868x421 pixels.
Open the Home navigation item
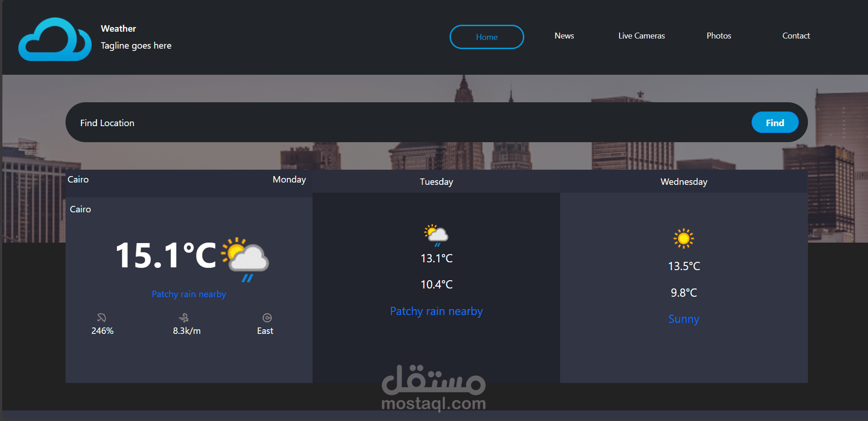click(x=486, y=37)
